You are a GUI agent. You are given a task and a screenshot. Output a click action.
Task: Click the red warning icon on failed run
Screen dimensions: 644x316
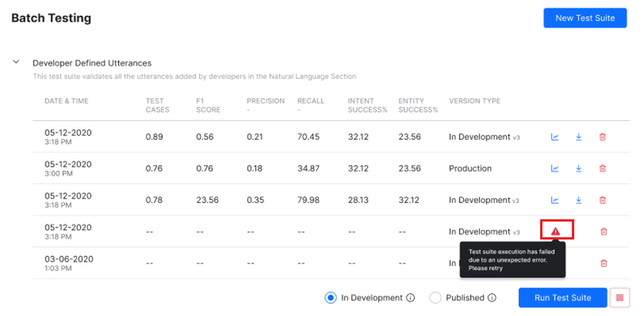tap(555, 231)
